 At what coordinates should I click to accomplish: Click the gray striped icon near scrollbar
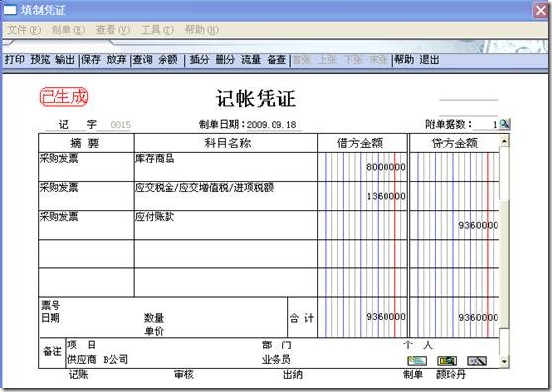coord(477,360)
